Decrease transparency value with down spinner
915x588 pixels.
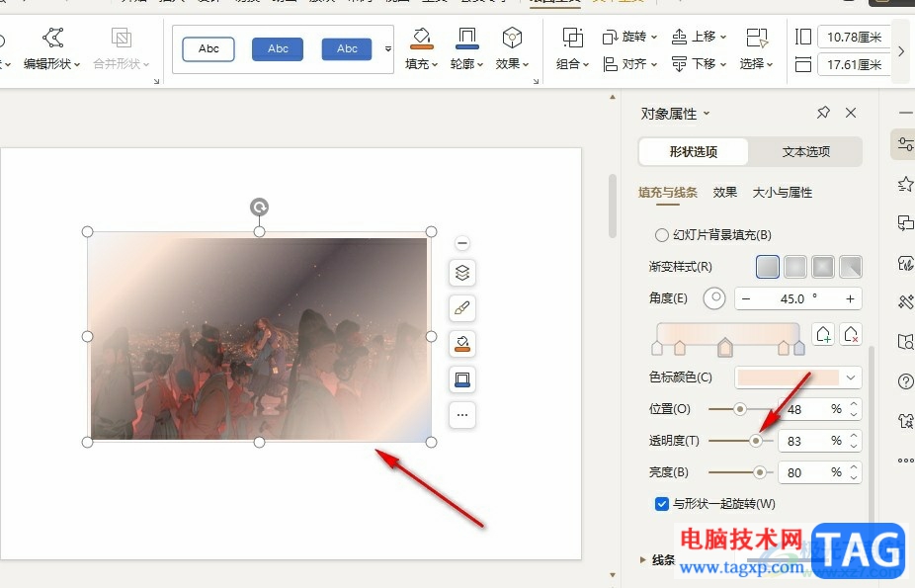(x=854, y=447)
